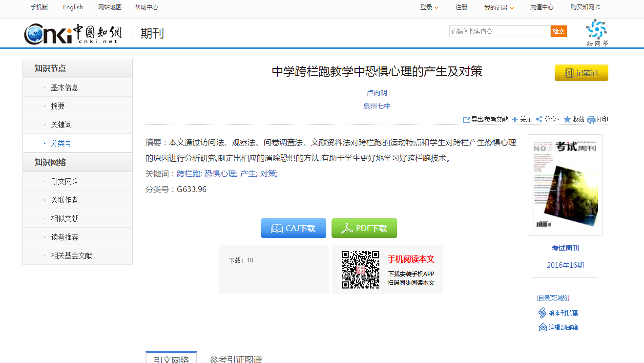Expand the 我的记录 dropdown
This screenshot has width=644, height=363.
pos(499,7)
